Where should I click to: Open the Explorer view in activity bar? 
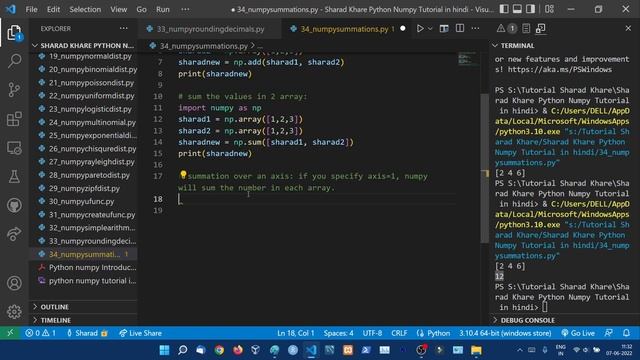point(14,33)
